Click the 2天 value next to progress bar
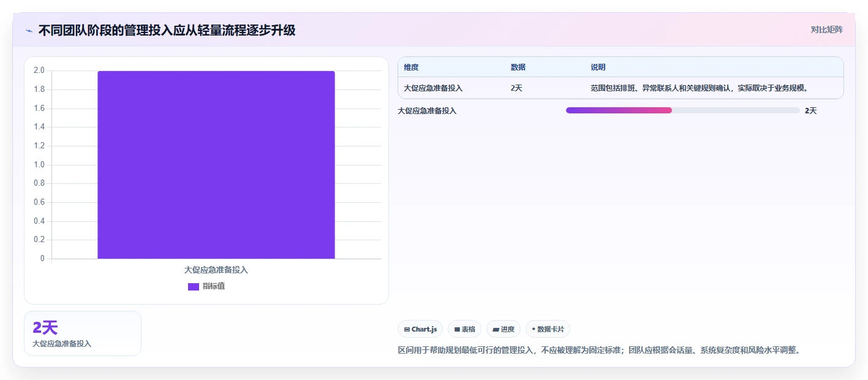The height and width of the screenshot is (380, 868). point(810,111)
